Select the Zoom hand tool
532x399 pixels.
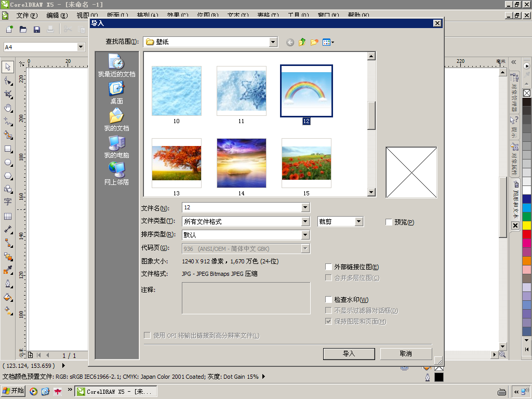[8, 108]
